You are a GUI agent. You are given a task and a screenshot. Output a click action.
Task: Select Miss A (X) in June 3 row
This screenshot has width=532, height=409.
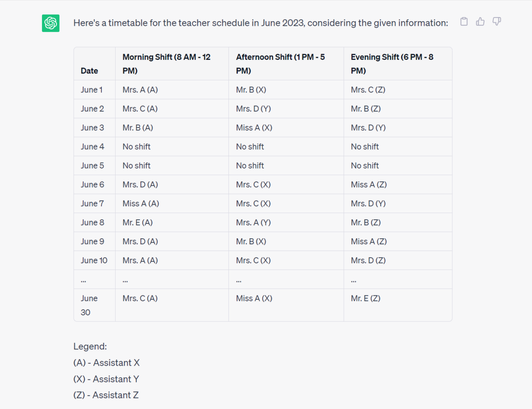click(x=254, y=128)
